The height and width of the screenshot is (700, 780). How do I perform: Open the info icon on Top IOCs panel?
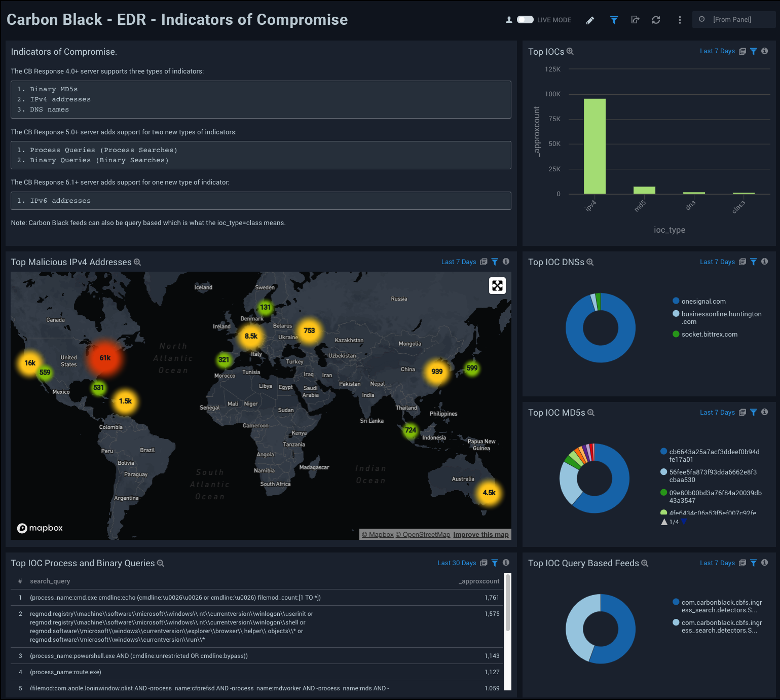(764, 51)
